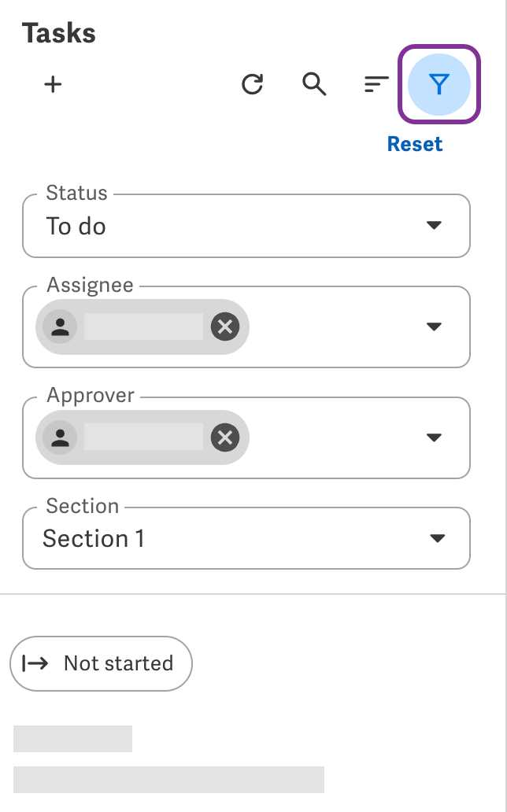Click the person avatar in Approver chip
Image resolution: width=507 pixels, height=812 pixels.
pos(60,437)
